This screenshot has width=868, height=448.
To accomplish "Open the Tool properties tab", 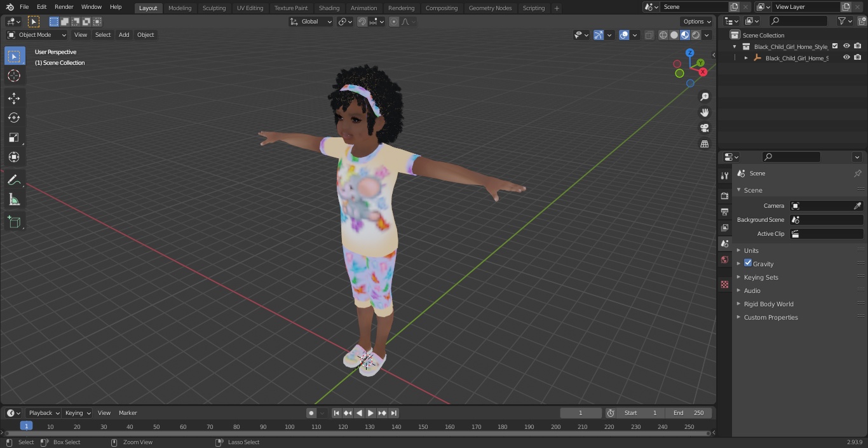I will pyautogui.click(x=724, y=176).
